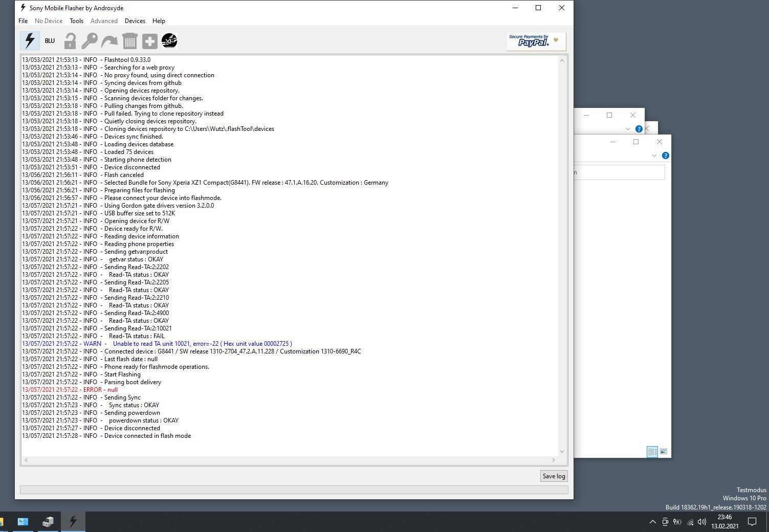Click the plus sign toolbar icon
The width and height of the screenshot is (769, 532).
[149, 41]
